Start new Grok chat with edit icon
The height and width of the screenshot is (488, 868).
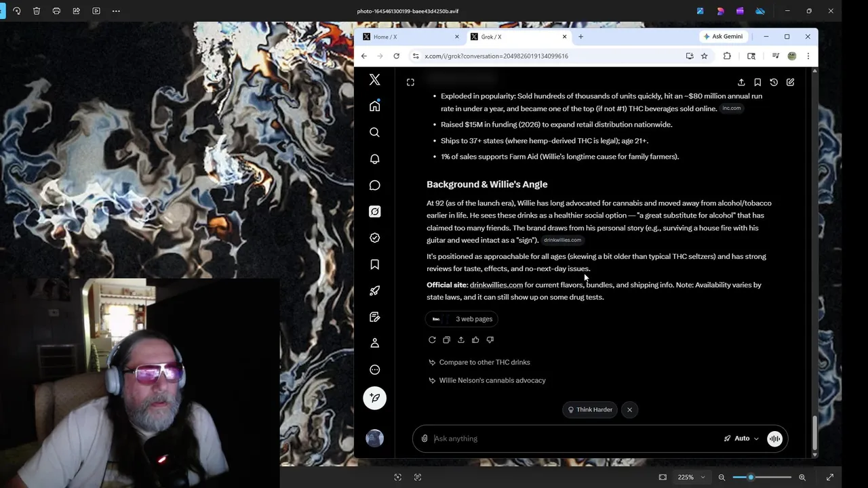pyautogui.click(x=790, y=82)
